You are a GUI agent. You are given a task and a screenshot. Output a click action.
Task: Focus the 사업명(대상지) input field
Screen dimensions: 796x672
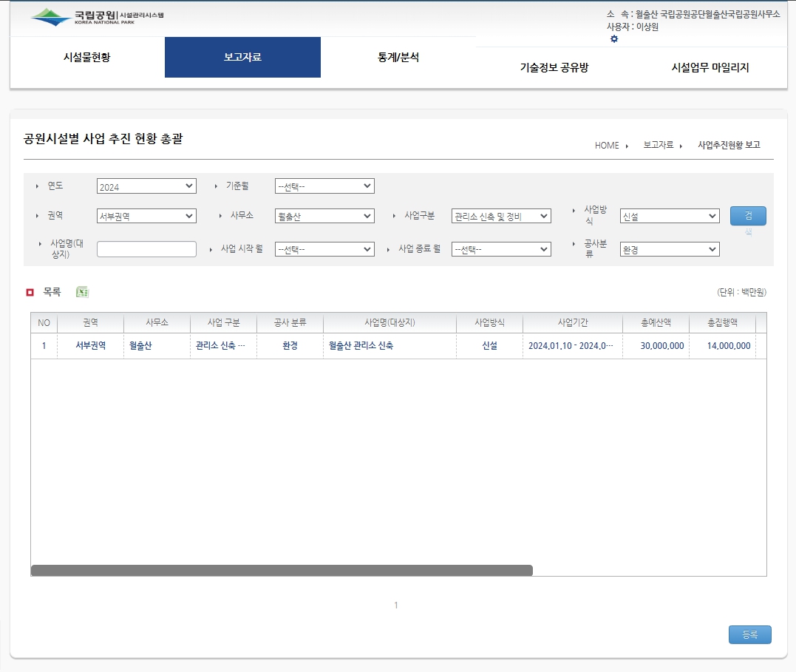coord(146,249)
